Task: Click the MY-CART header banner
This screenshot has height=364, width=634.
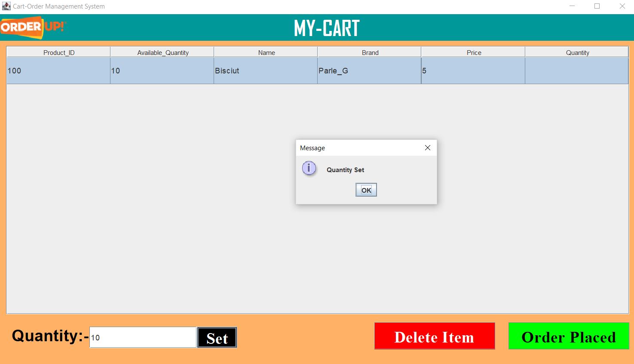Action: click(327, 27)
